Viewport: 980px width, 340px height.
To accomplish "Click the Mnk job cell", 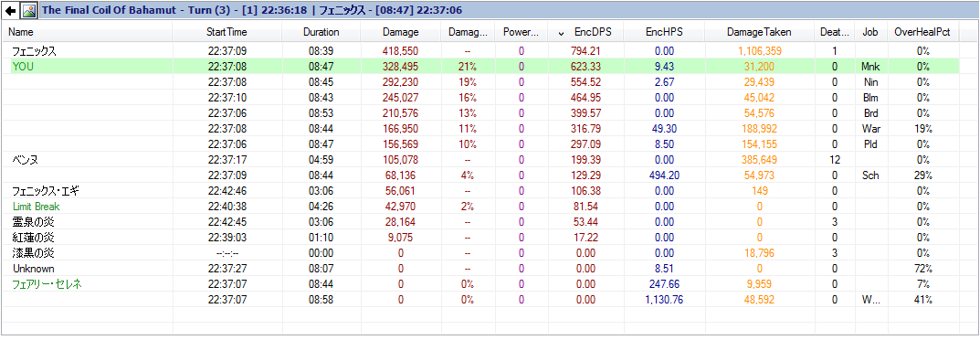I will 870,67.
